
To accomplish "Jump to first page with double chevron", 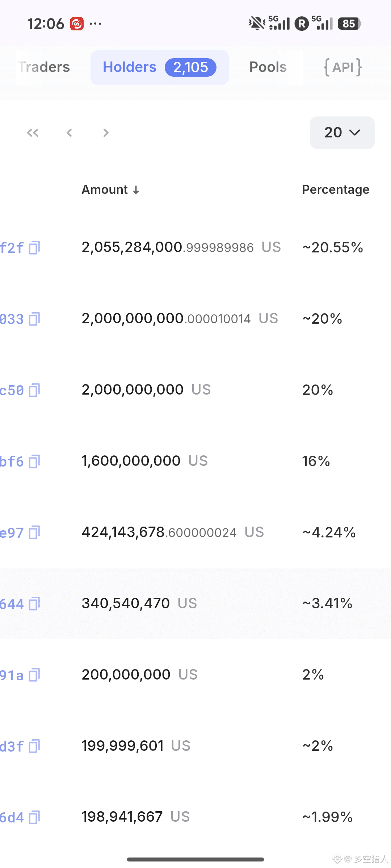I will [33, 133].
